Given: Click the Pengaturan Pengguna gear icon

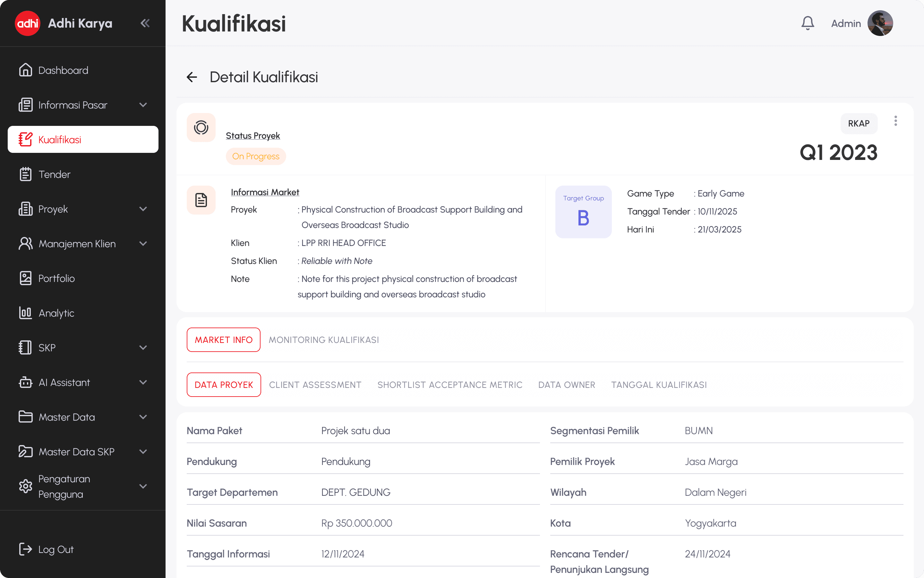Looking at the screenshot, I should 26,486.
